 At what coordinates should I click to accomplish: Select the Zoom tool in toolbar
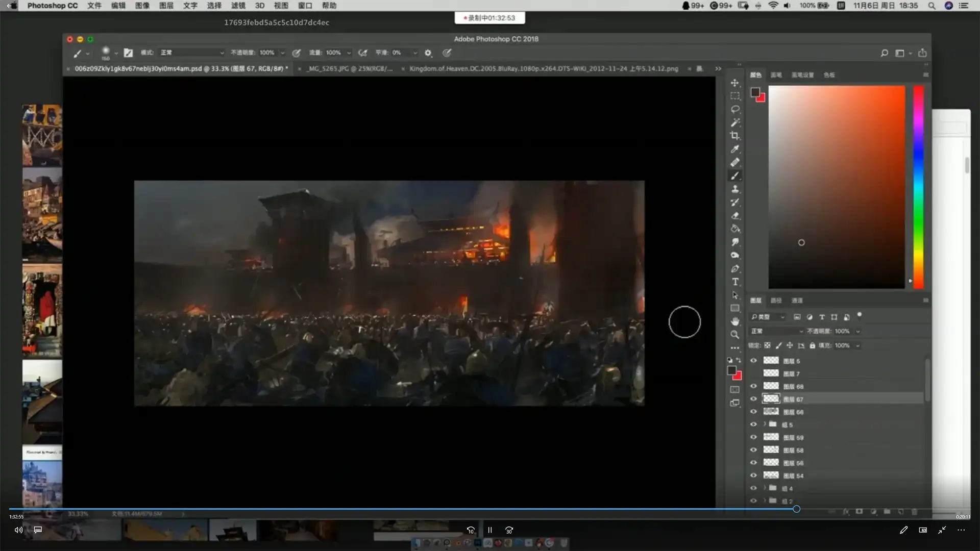tap(735, 335)
